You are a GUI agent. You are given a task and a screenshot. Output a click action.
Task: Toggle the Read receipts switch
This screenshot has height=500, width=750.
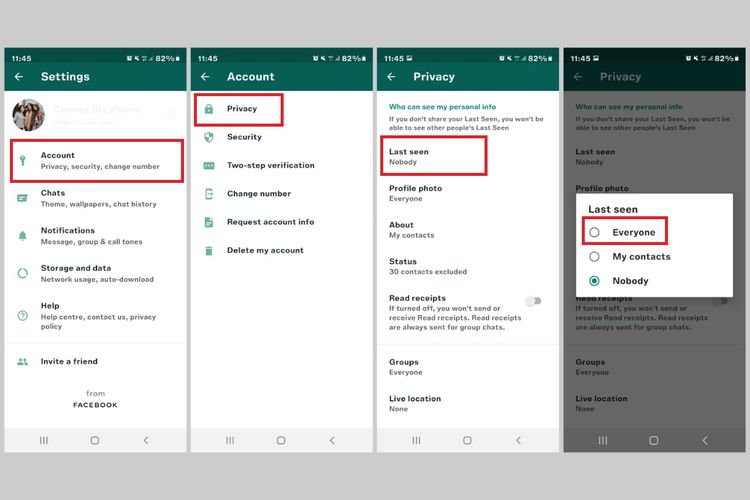[x=534, y=300]
